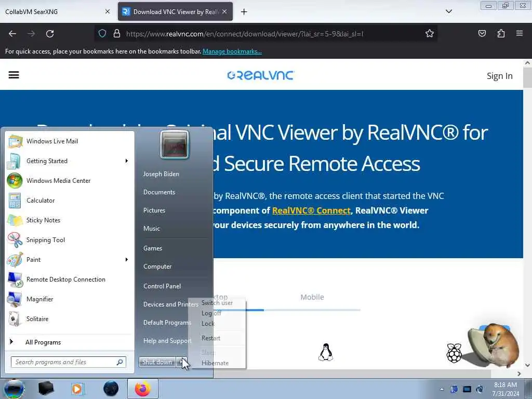Image resolution: width=532 pixels, height=399 pixels.
Task: Bookmark this page with the star
Action: [x=430, y=34]
